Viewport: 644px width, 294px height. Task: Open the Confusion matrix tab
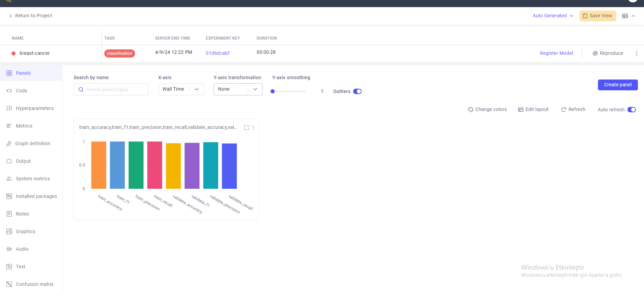pyautogui.click(x=31, y=284)
